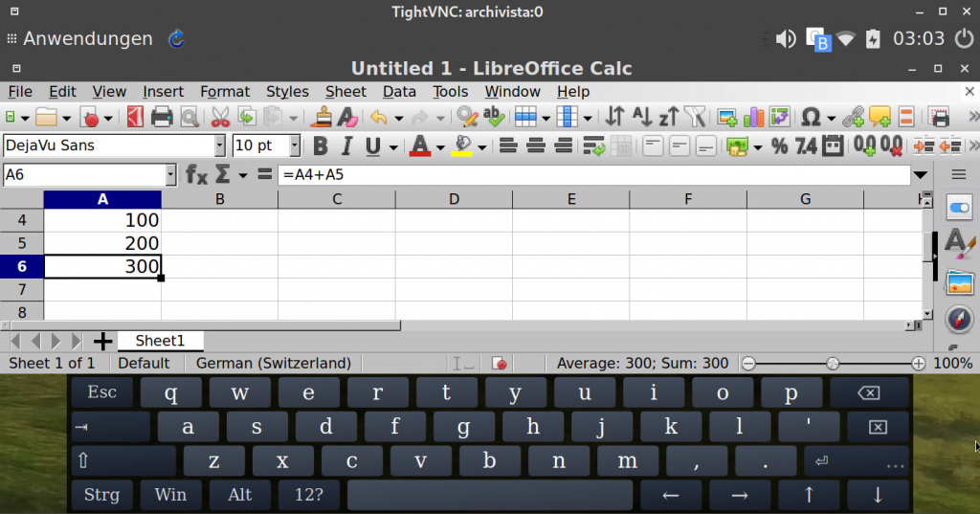Screen dimensions: 980x514
Task: Open the Function Wizard
Action: [x=196, y=174]
